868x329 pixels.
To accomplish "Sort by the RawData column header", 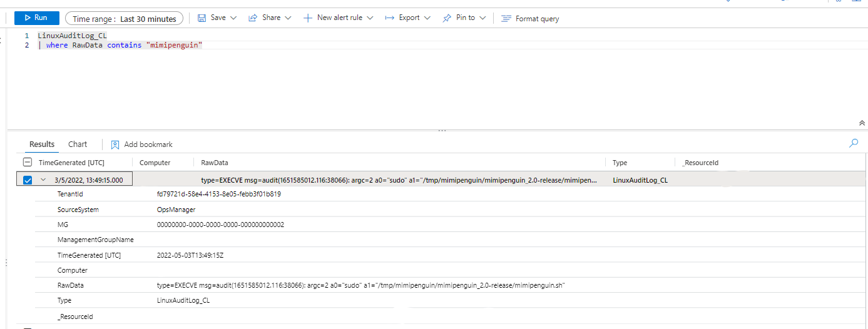I will tap(214, 163).
